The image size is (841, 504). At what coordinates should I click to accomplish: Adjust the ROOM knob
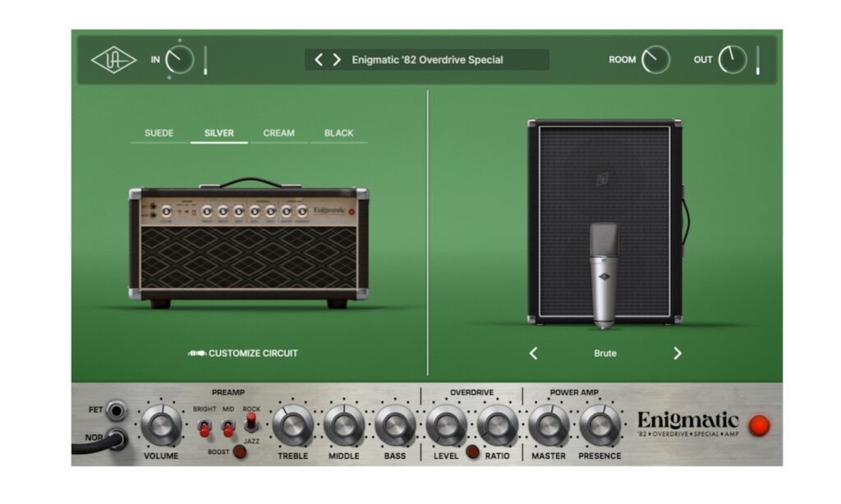click(x=655, y=60)
